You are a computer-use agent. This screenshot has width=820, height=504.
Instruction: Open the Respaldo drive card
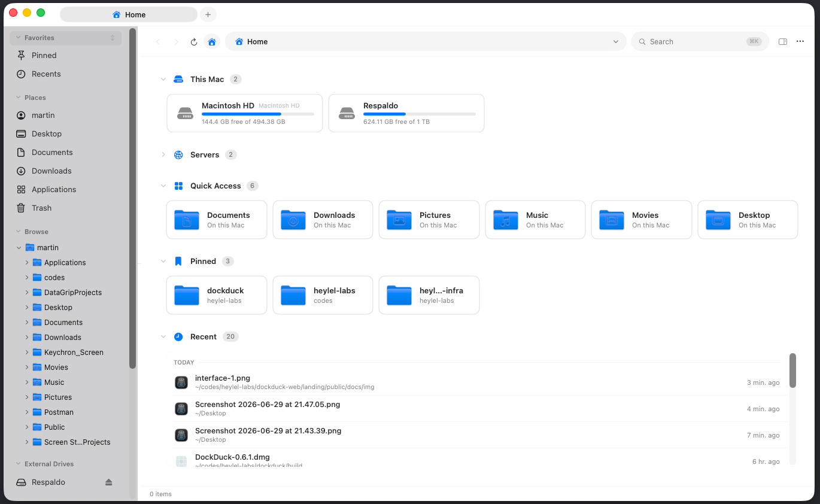point(406,113)
